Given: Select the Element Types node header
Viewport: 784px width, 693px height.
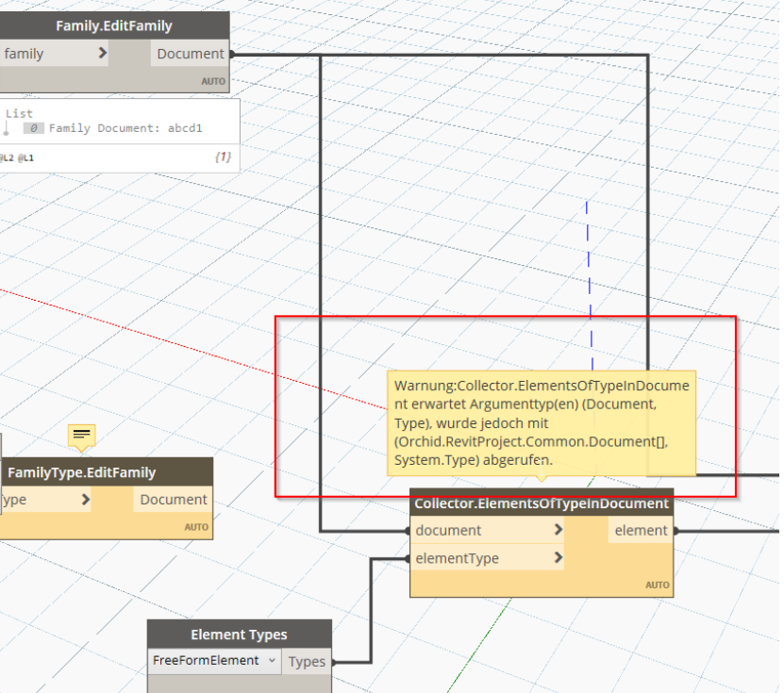Looking at the screenshot, I should pos(239,634).
